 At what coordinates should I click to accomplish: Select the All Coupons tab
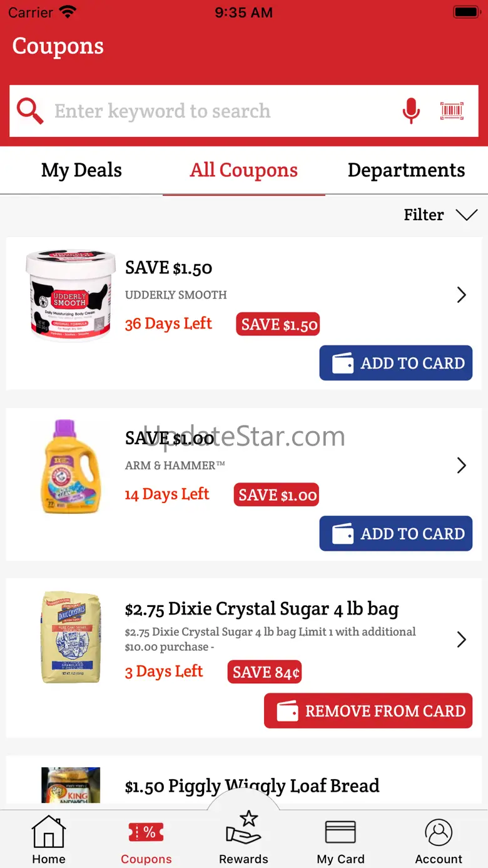click(x=244, y=170)
